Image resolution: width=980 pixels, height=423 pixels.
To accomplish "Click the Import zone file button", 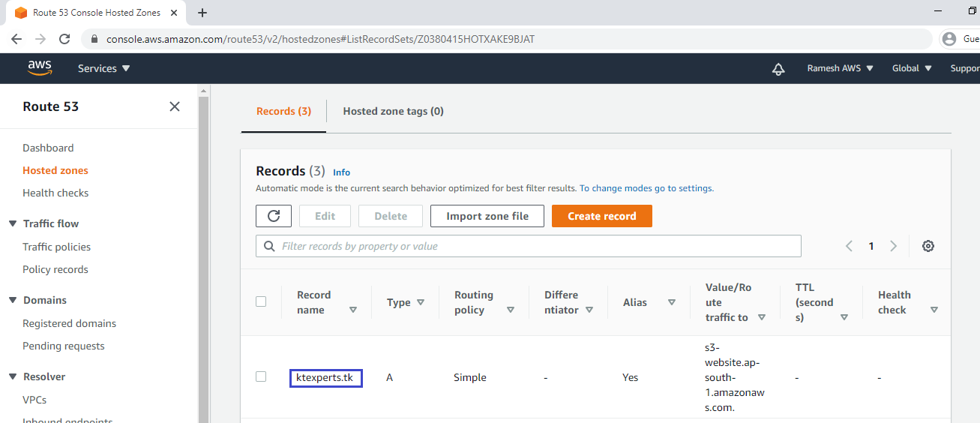I will (487, 216).
